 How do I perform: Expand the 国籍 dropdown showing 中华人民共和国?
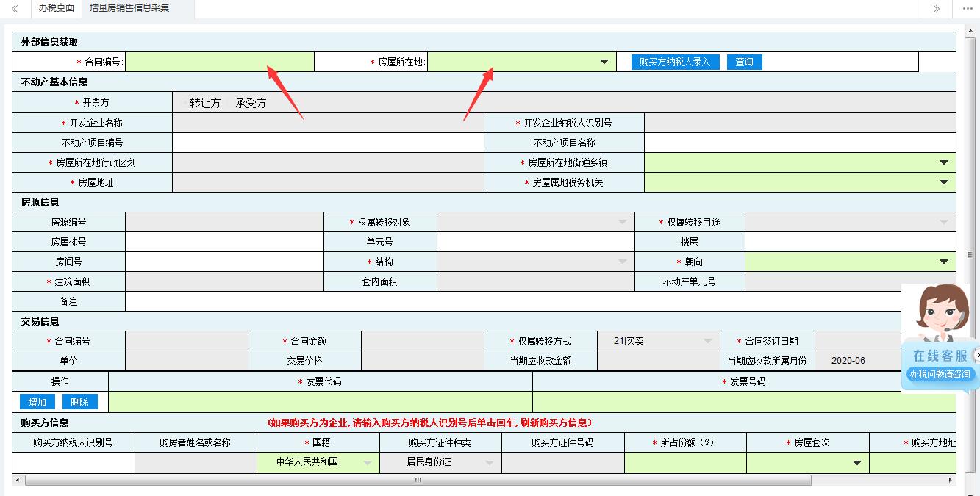point(368,463)
